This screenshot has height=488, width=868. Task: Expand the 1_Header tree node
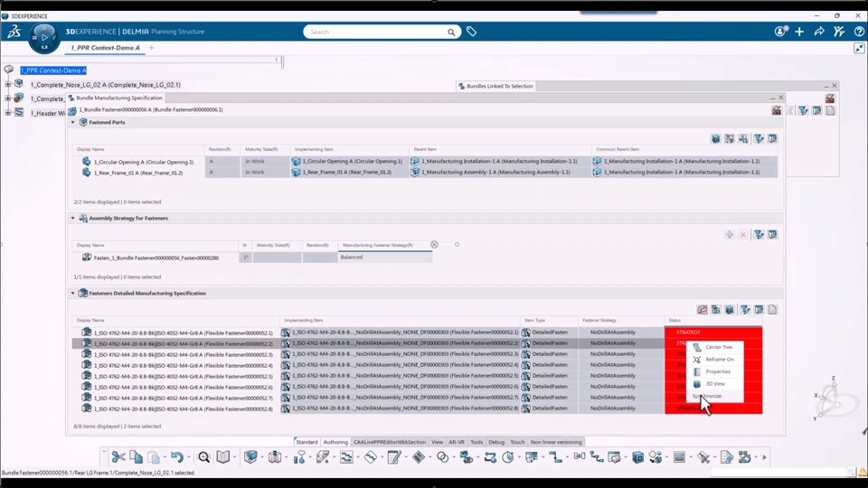click(8, 112)
